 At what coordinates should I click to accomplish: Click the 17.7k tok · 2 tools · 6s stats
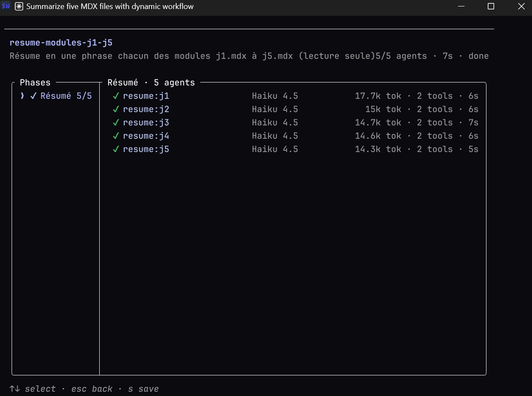pyautogui.click(x=417, y=96)
